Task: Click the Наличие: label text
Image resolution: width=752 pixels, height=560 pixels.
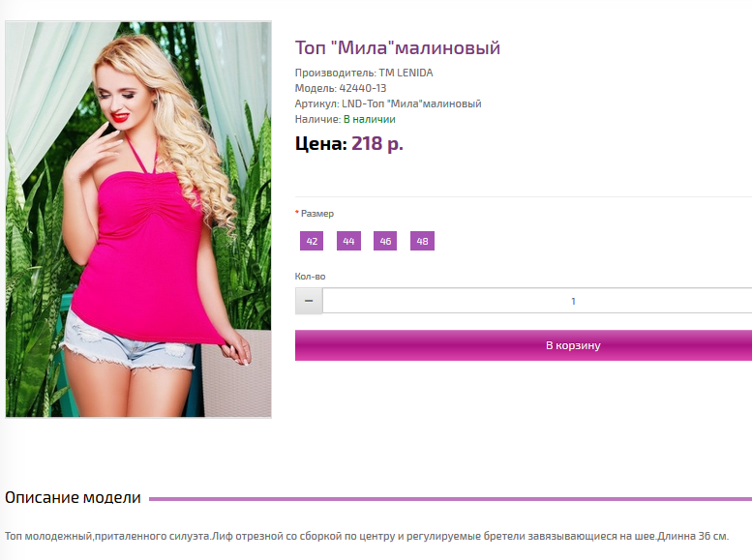Action: [317, 119]
